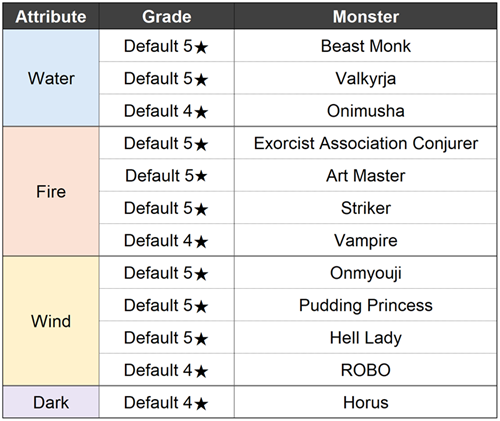
Task: Click the star icon in Horus's grade
Action: (x=201, y=404)
